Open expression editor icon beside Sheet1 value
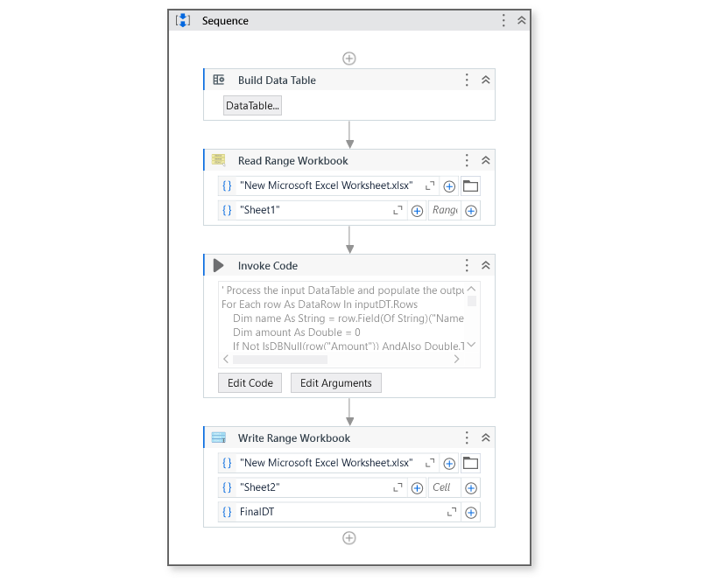725x588 pixels. coord(397,210)
